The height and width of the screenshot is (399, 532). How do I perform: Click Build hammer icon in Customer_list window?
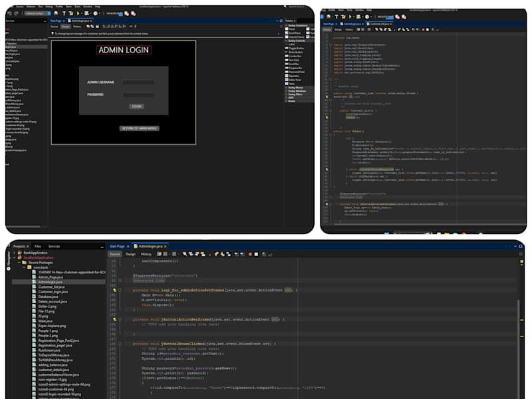(x=336, y=17)
